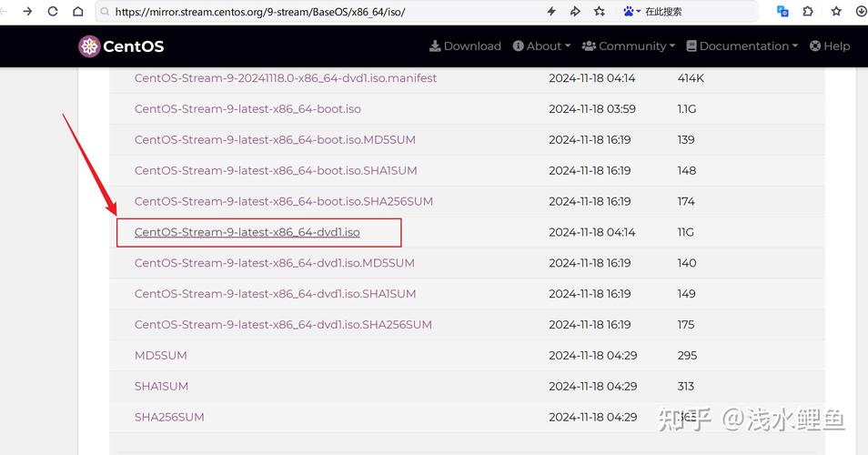Click the 11G size of dvd1.iso
Image resolution: width=868 pixels, height=455 pixels.
(685, 232)
